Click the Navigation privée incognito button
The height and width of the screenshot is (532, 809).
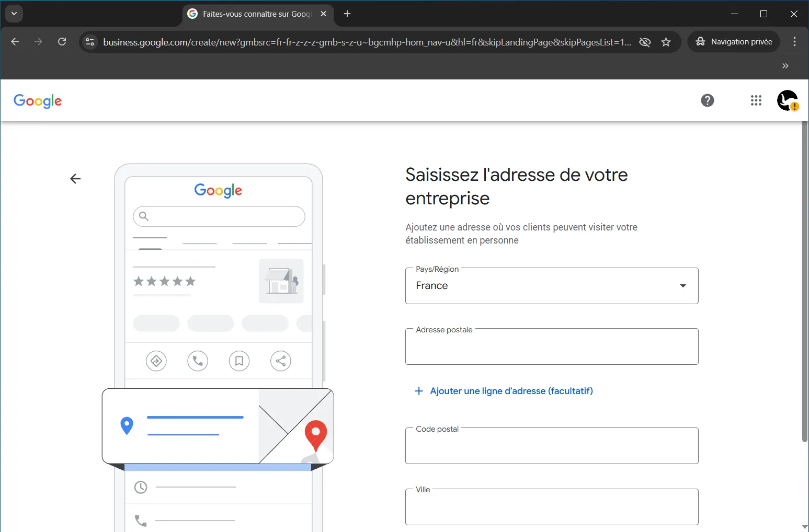734,42
